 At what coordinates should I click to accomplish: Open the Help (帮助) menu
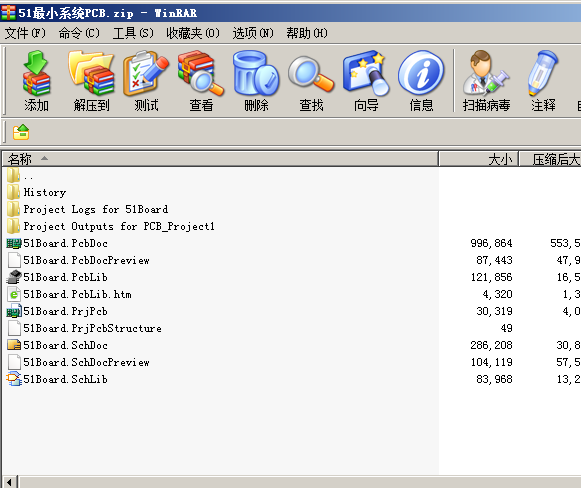(x=307, y=33)
